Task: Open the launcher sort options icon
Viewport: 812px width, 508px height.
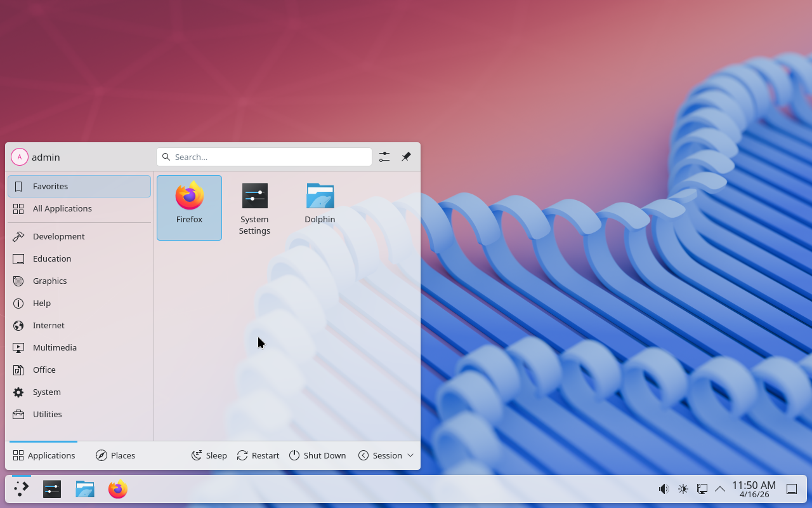Action: (x=384, y=157)
